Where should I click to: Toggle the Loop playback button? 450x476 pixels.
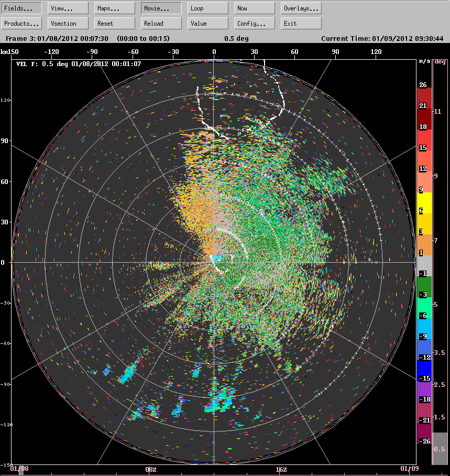tap(208, 8)
